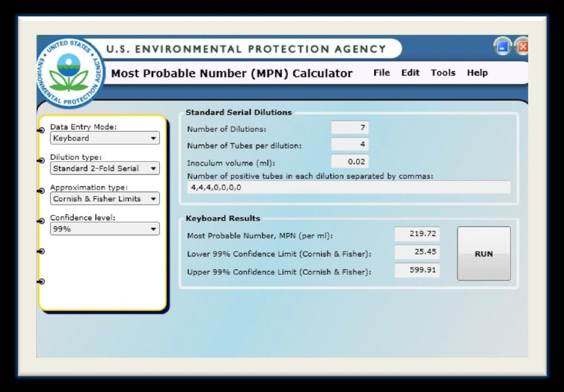Click the Inoculum volume (ml) label
The image size is (564, 392).
click(x=231, y=163)
